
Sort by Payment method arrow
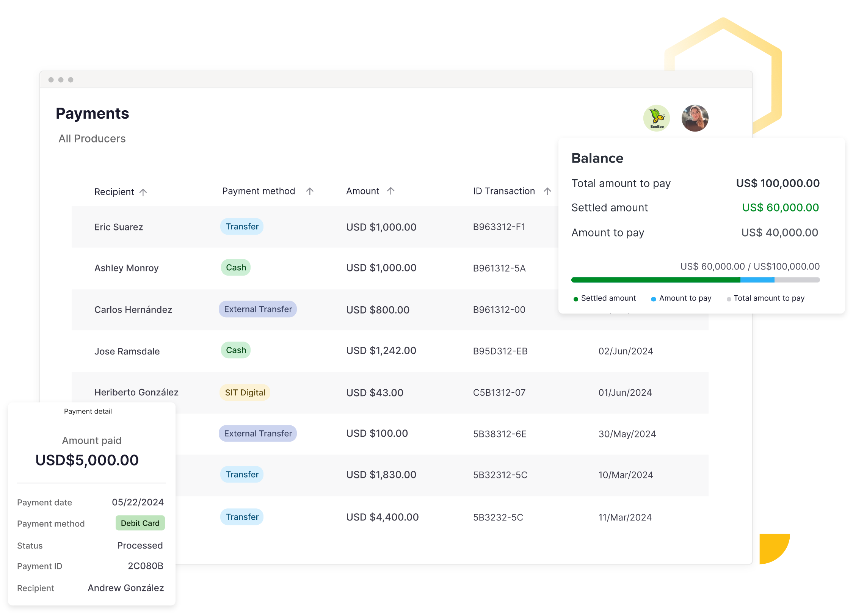[310, 191]
